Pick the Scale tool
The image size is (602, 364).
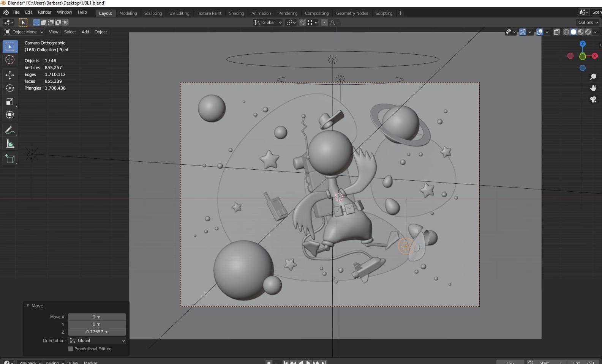pyautogui.click(x=10, y=101)
